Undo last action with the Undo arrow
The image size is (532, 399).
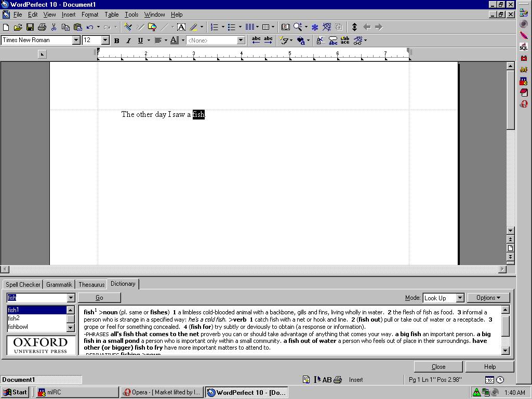[89, 27]
